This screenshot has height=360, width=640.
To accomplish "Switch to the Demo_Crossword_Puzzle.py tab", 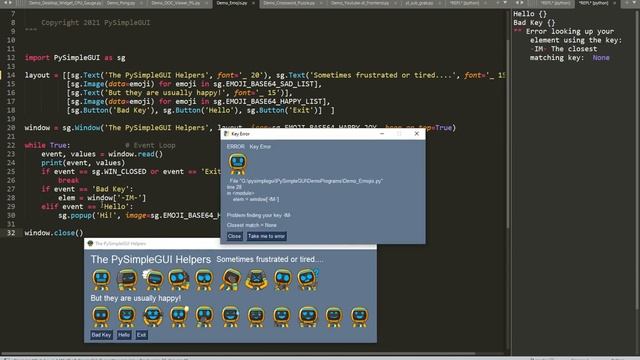I will point(289,3).
